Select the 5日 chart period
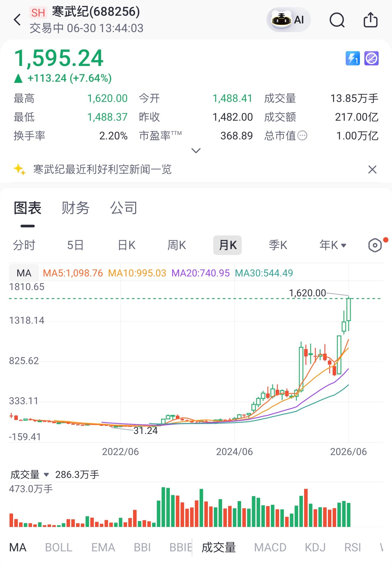392x568 pixels. (75, 245)
